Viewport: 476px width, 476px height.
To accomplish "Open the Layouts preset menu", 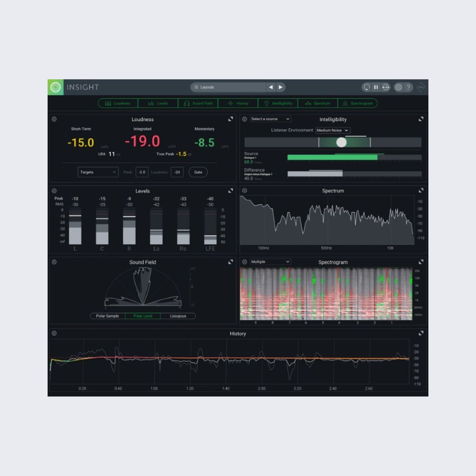I will coord(228,87).
